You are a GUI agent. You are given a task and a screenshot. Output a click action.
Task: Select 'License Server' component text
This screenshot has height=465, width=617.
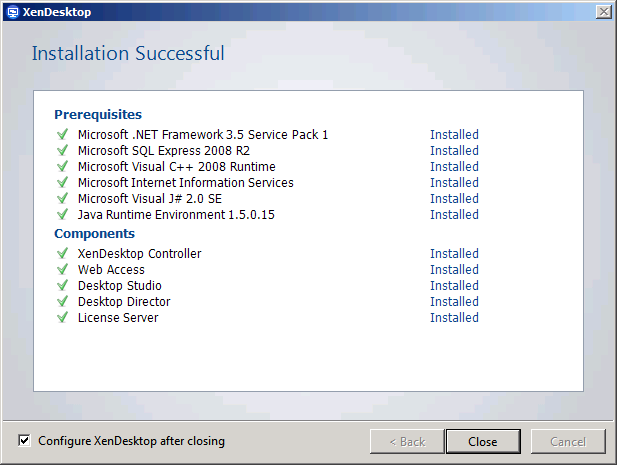point(118,318)
